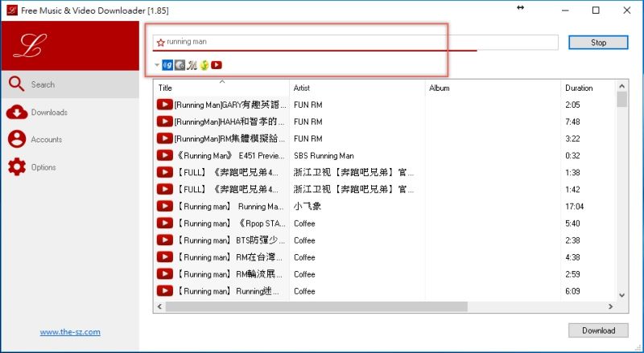Click YouTube icon of Rpop STA row
The width and height of the screenshot is (644, 353).
pyautogui.click(x=165, y=223)
